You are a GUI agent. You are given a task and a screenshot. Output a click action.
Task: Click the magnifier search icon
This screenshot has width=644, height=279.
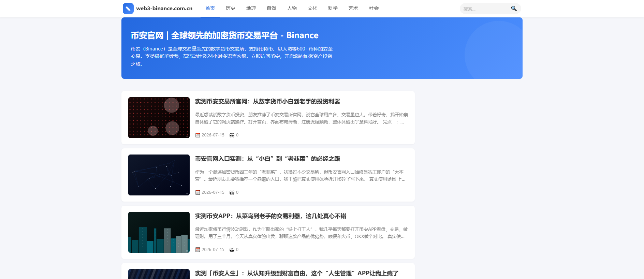click(514, 9)
